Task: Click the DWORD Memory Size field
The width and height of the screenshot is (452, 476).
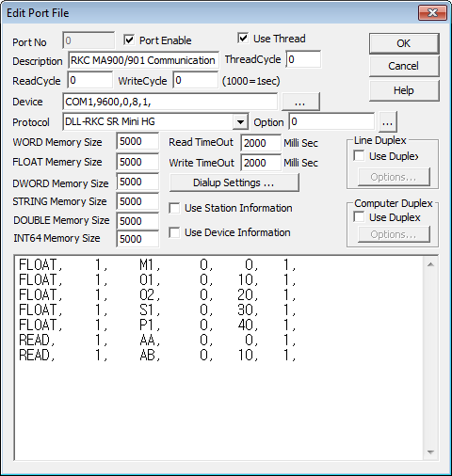Action: coord(137,182)
